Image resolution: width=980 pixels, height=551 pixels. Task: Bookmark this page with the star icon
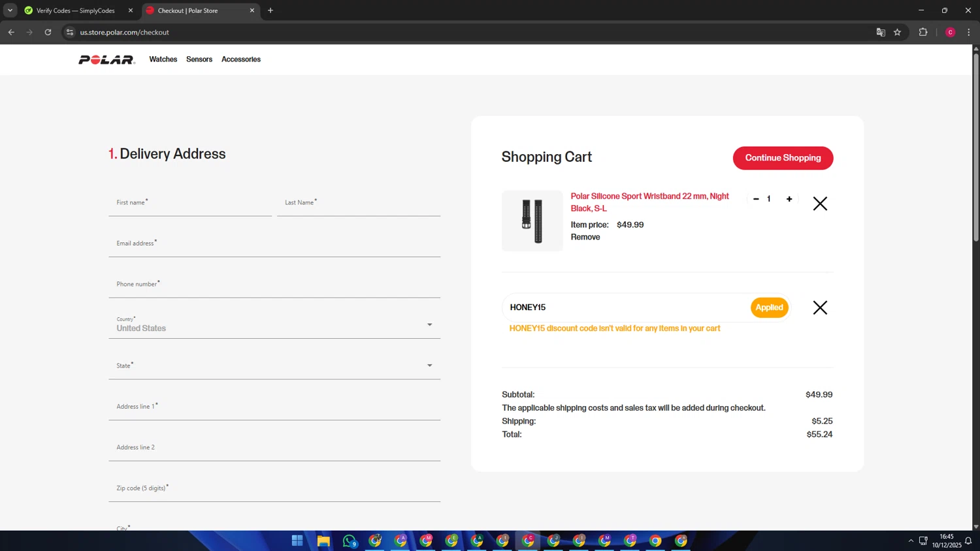pyautogui.click(x=898, y=32)
